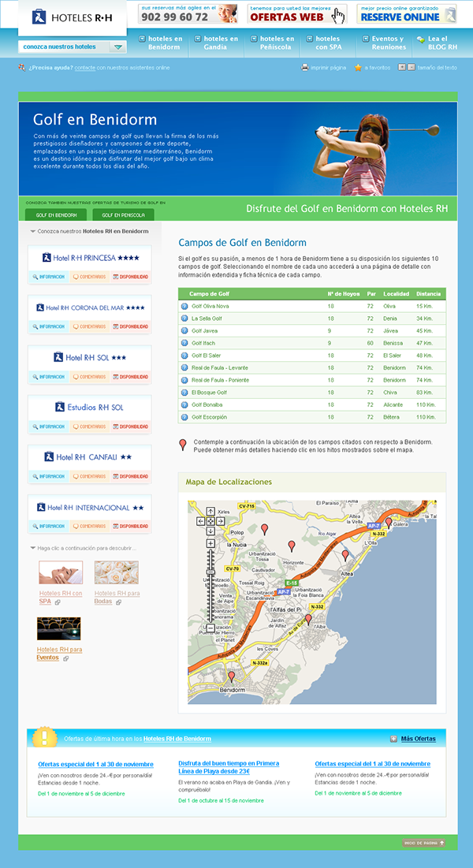473x868 pixels.
Task: Pan map left with arrow button
Action: pos(200,521)
